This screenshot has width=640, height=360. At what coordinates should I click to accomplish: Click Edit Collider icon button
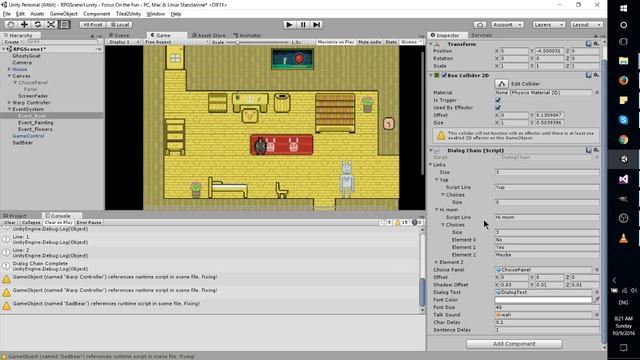[x=502, y=84]
